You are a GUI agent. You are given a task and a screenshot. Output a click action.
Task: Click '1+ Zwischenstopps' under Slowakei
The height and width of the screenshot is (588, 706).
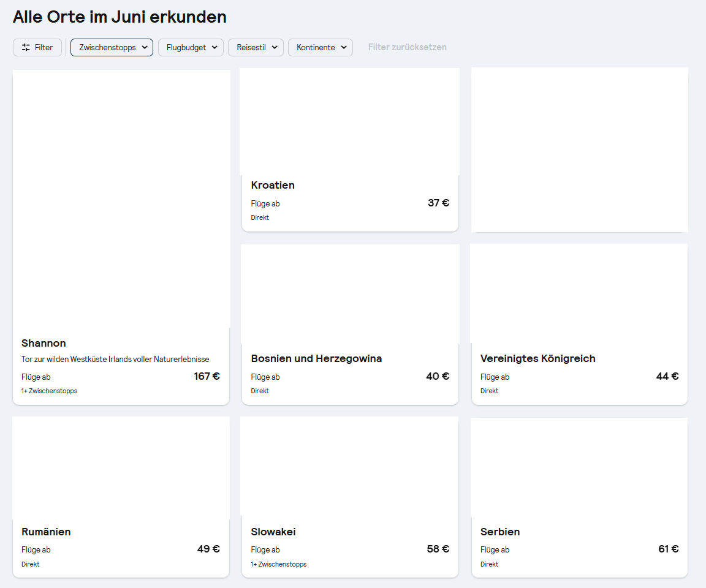click(279, 564)
